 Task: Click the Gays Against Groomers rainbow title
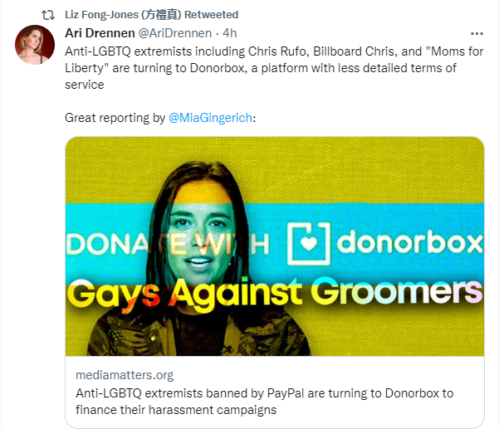click(275, 292)
